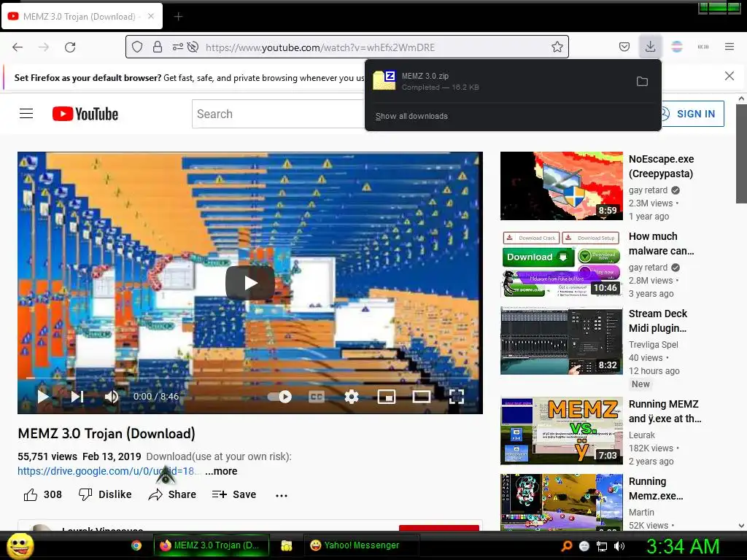Click the Chrome icon in the taskbar
Screen dimensions: 747x560
(136, 545)
